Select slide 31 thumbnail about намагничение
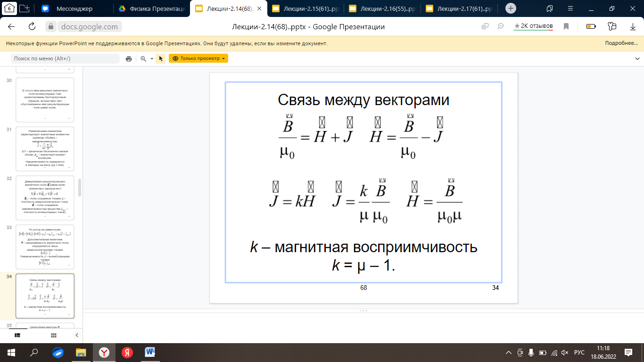This screenshot has height=362, width=644. point(45,149)
